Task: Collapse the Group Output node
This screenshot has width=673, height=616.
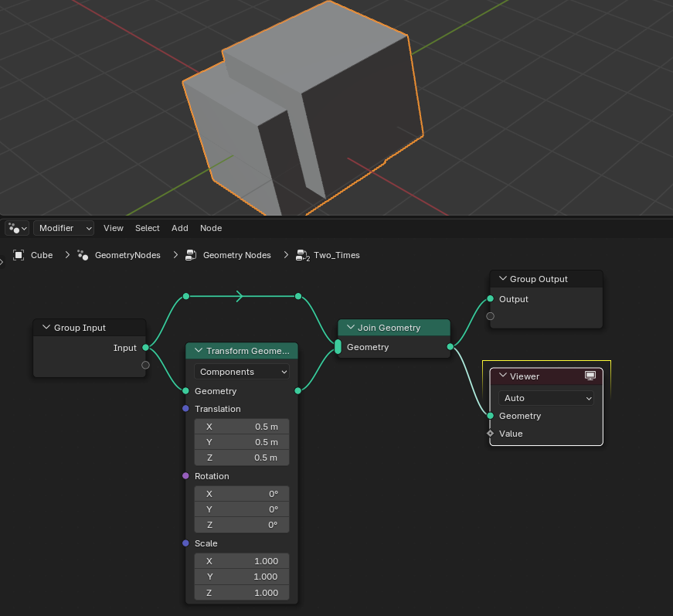Action: 503,278
